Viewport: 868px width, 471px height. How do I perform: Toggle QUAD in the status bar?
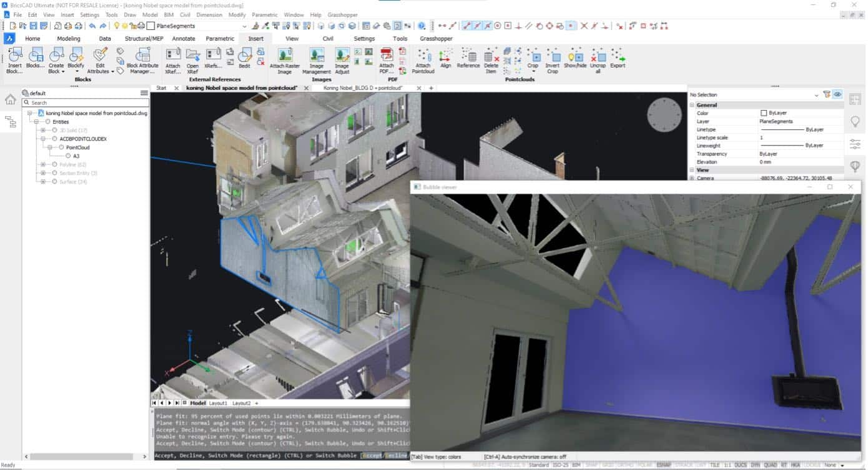pos(771,465)
